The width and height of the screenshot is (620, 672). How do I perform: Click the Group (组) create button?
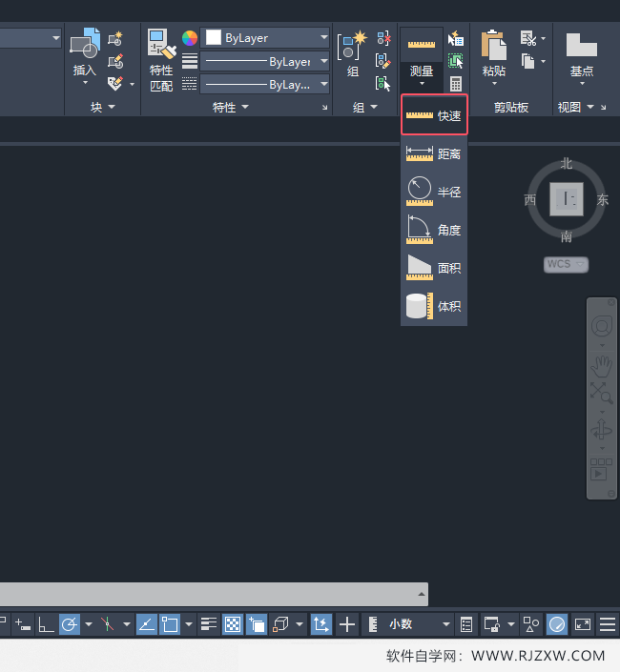[x=353, y=53]
